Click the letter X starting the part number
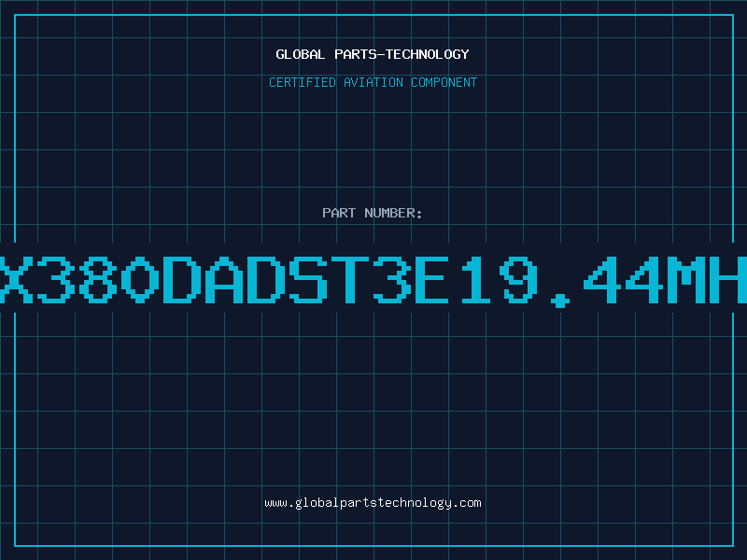This screenshot has height=560, width=747. coord(15,279)
